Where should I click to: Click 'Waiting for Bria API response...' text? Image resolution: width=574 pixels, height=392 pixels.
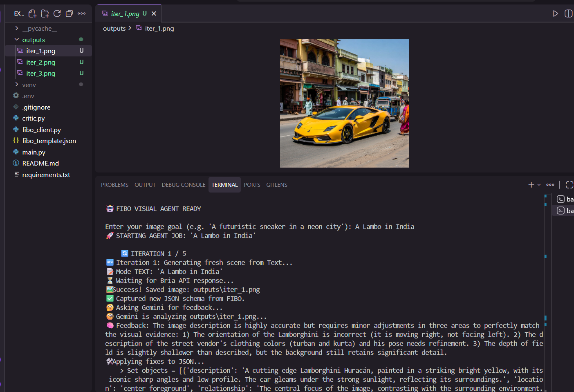point(175,280)
